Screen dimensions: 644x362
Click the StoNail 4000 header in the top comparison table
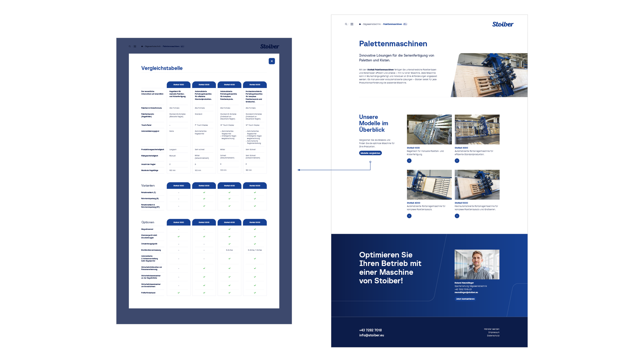229,84
